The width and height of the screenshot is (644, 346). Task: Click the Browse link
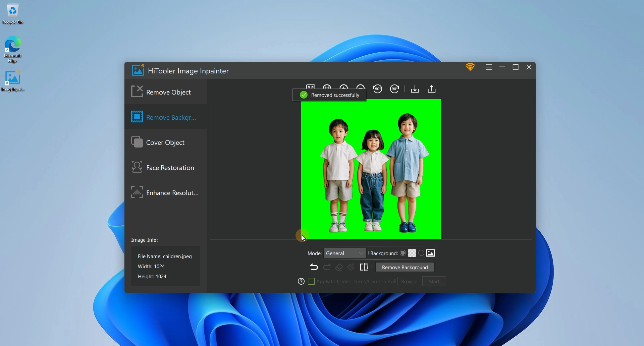pos(409,282)
